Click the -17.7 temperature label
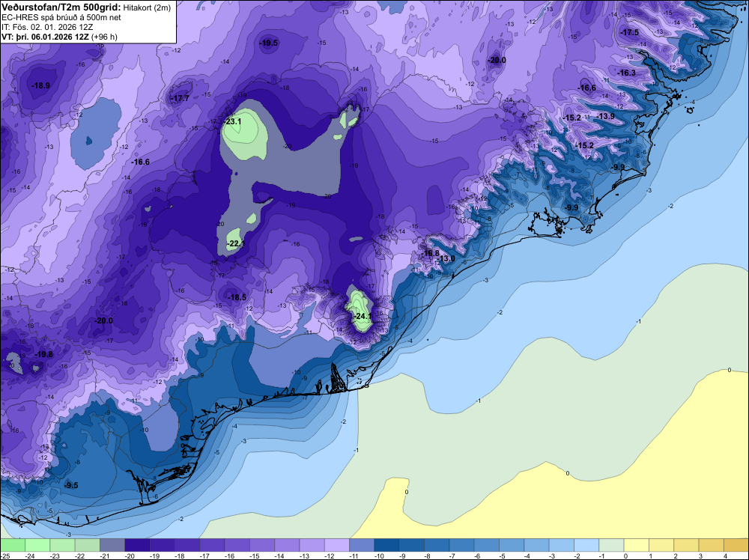This screenshot has width=749, height=560. [x=181, y=99]
